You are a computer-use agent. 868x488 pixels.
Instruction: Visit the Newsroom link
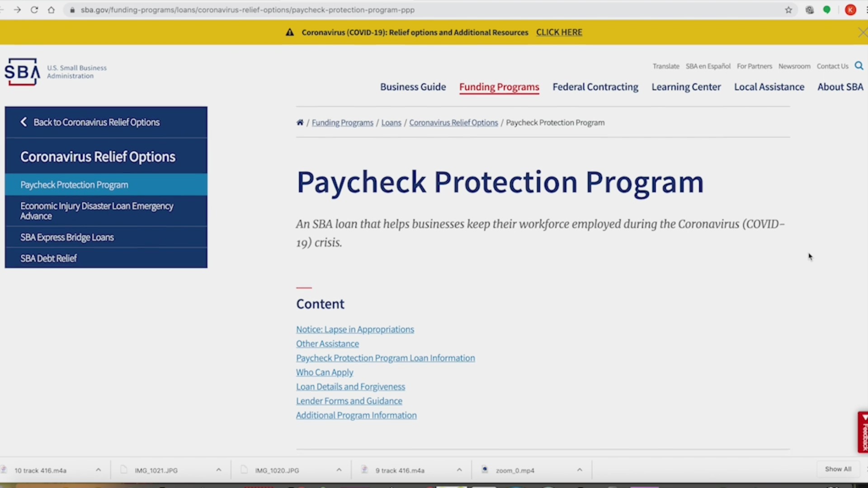(x=794, y=66)
